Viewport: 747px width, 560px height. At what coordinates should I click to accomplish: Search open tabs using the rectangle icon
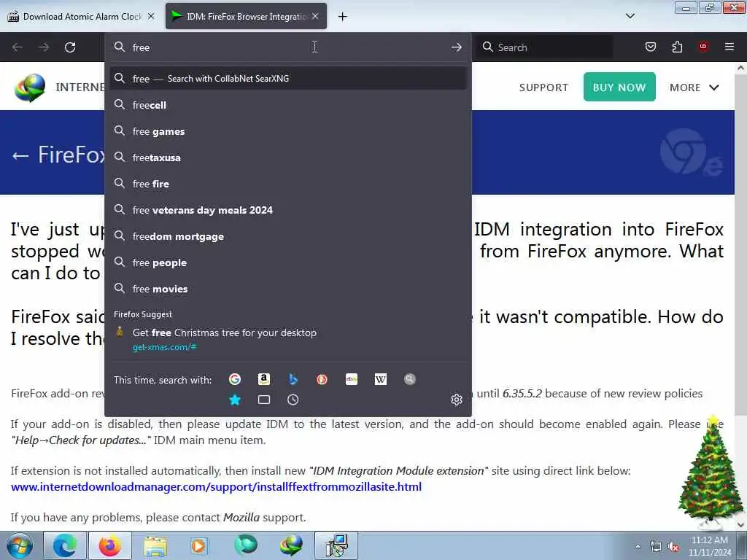click(264, 400)
